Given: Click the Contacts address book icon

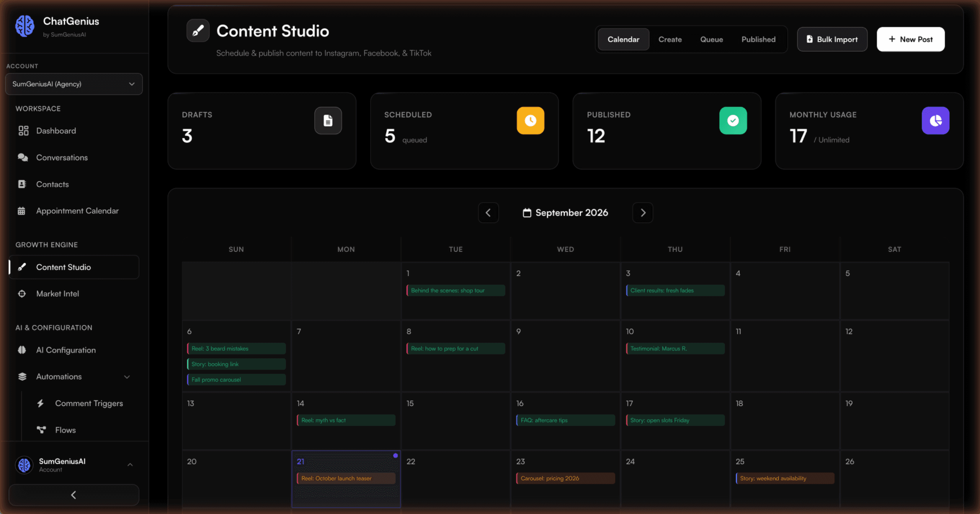Looking at the screenshot, I should coord(22,184).
